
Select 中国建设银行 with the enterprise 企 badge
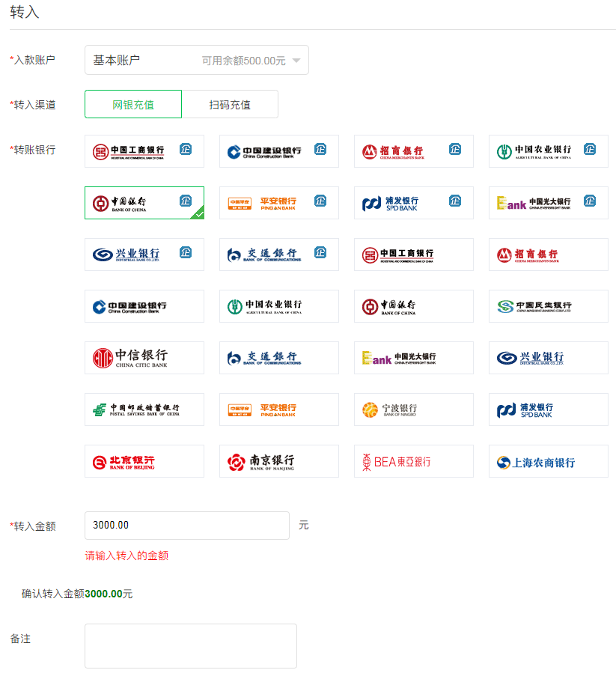(x=279, y=151)
